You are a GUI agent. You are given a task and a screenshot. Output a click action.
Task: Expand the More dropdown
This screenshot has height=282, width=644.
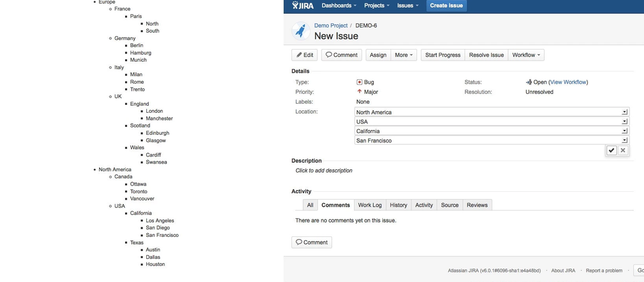click(404, 55)
